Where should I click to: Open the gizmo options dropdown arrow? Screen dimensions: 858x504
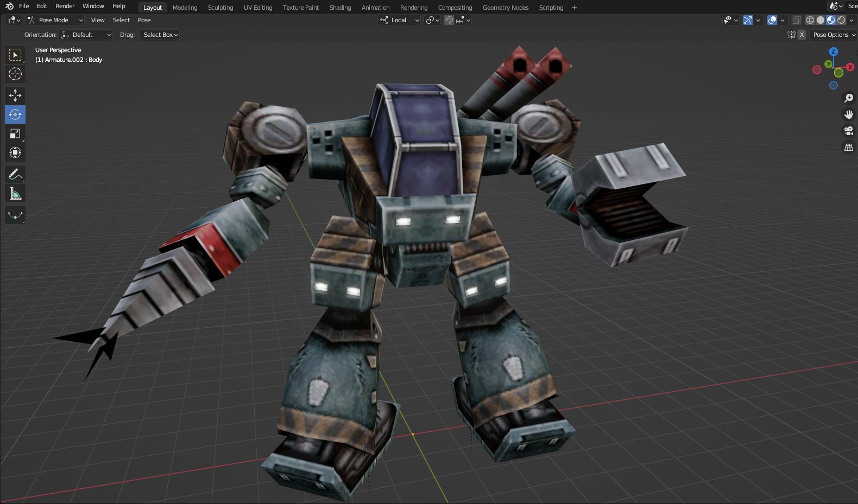pos(758,20)
